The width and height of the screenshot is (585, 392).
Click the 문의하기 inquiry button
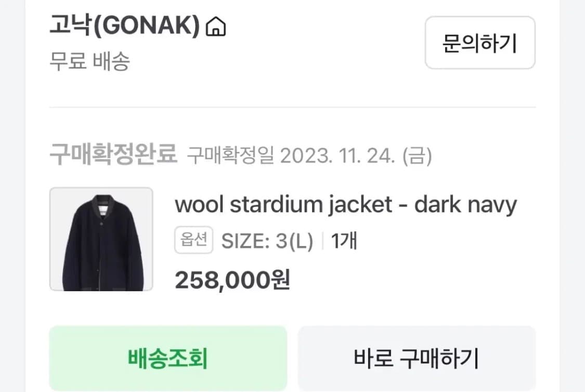coord(480,43)
